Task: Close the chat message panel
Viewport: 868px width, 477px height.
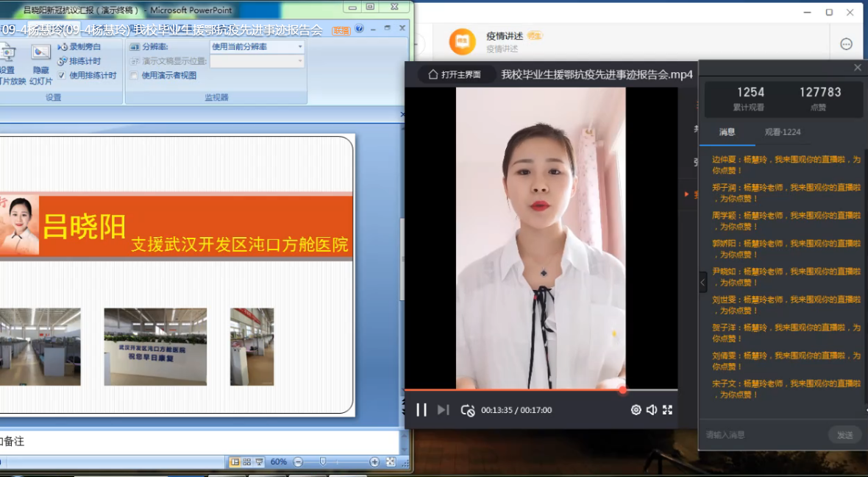Action: (858, 68)
